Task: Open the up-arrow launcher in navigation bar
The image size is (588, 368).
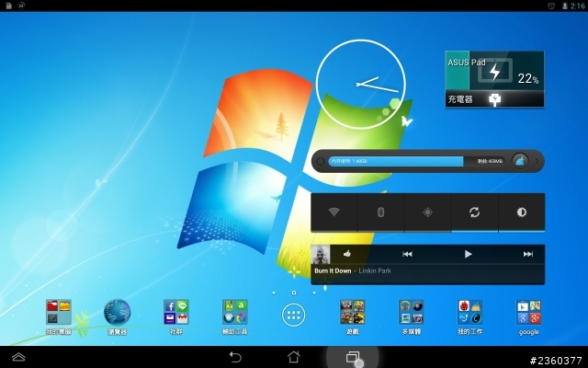Action: (18, 357)
